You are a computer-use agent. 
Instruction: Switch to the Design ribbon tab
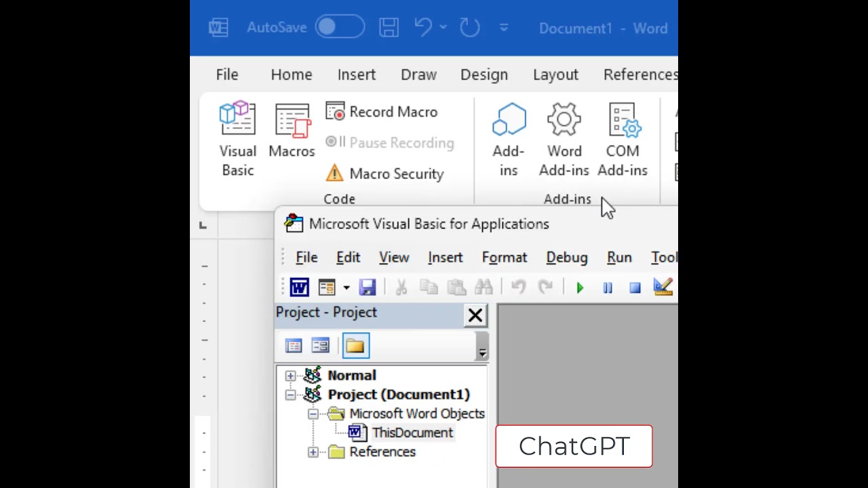tap(484, 75)
